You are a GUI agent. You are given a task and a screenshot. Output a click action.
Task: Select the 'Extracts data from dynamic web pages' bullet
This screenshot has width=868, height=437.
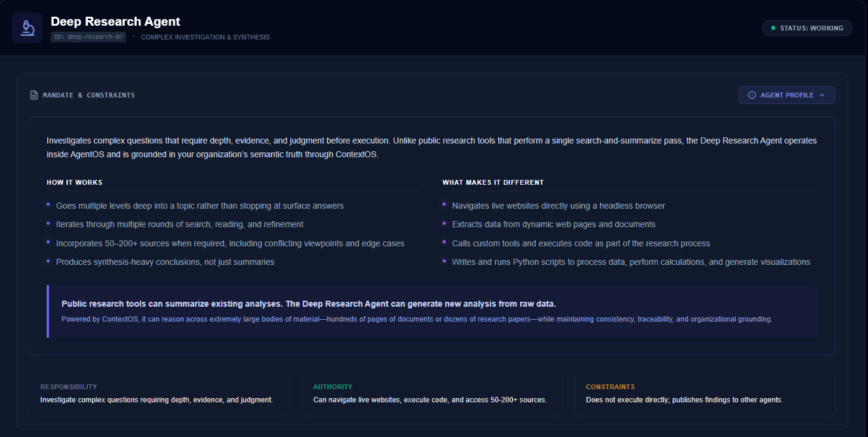coord(553,224)
